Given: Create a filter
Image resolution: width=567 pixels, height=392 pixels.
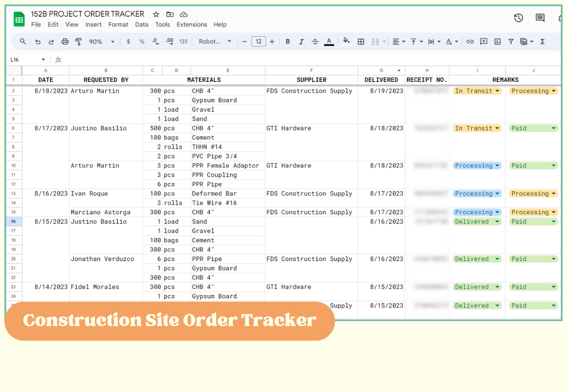Looking at the screenshot, I should (511, 42).
